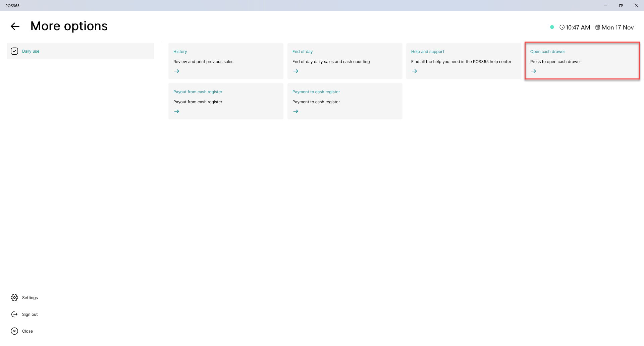Click the Open cash drawer title
The height and width of the screenshot is (346, 644).
pos(548,52)
